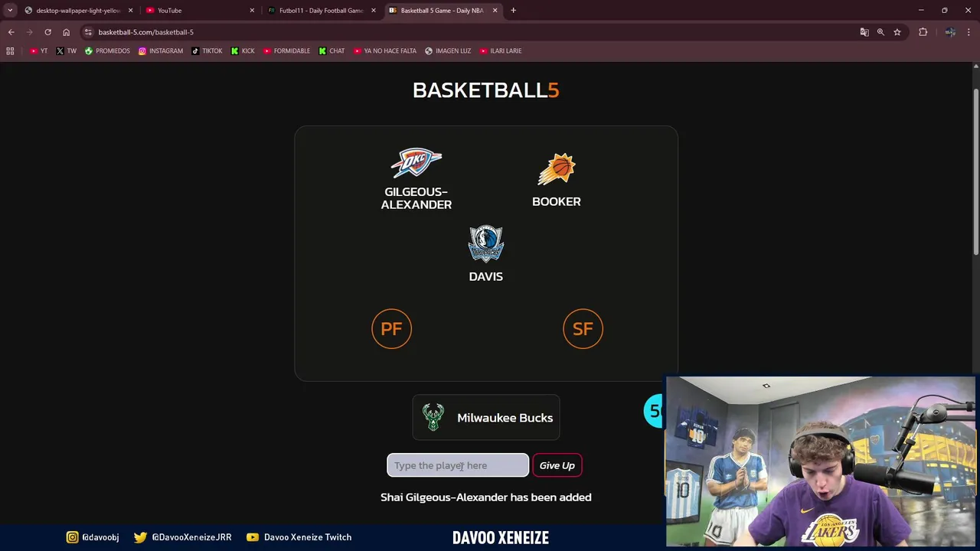Select the SF position slot
The width and height of the screenshot is (980, 551).
click(583, 329)
